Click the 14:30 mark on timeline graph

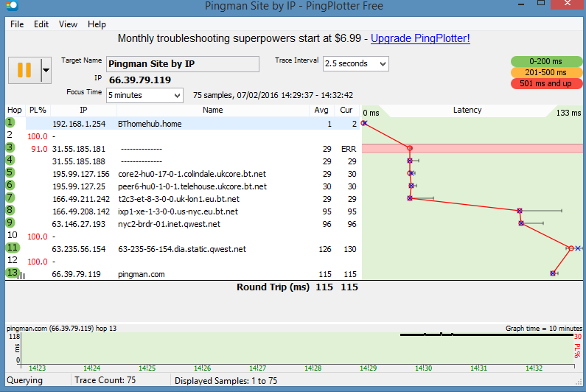(x=423, y=368)
